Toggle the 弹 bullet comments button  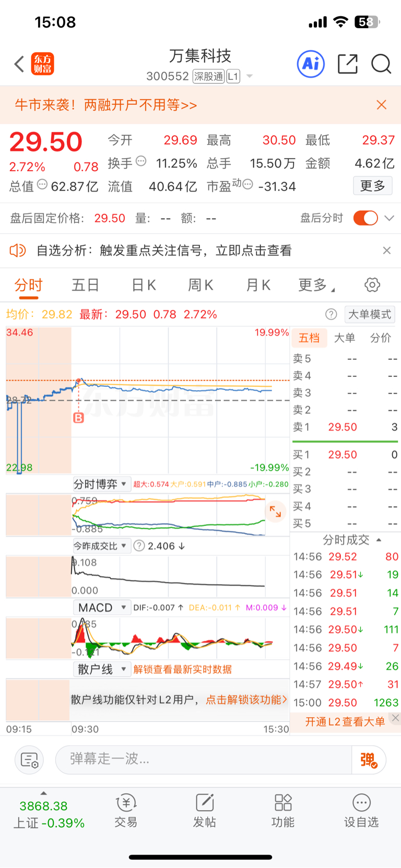coord(369,760)
